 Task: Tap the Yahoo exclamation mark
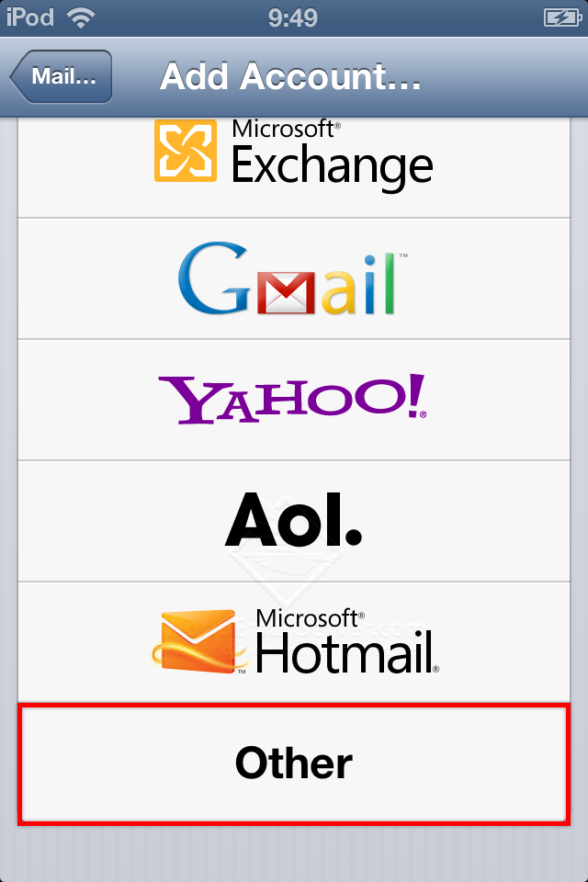coord(416,395)
